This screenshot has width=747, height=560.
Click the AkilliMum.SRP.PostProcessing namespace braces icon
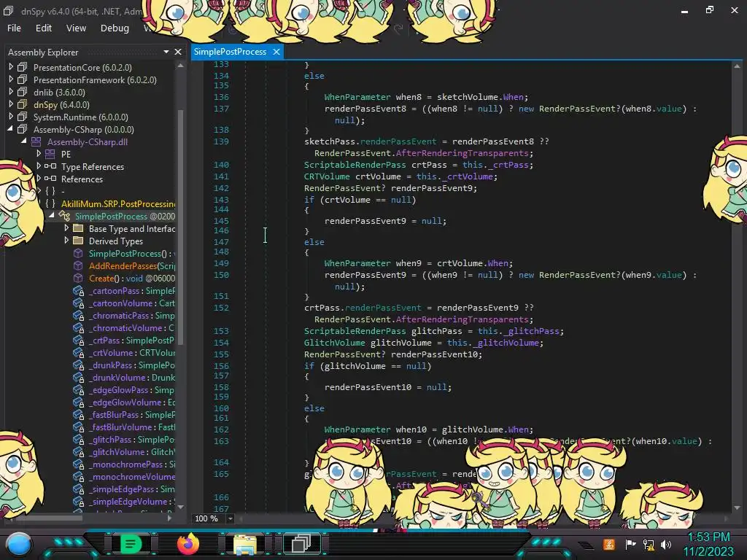tap(50, 203)
